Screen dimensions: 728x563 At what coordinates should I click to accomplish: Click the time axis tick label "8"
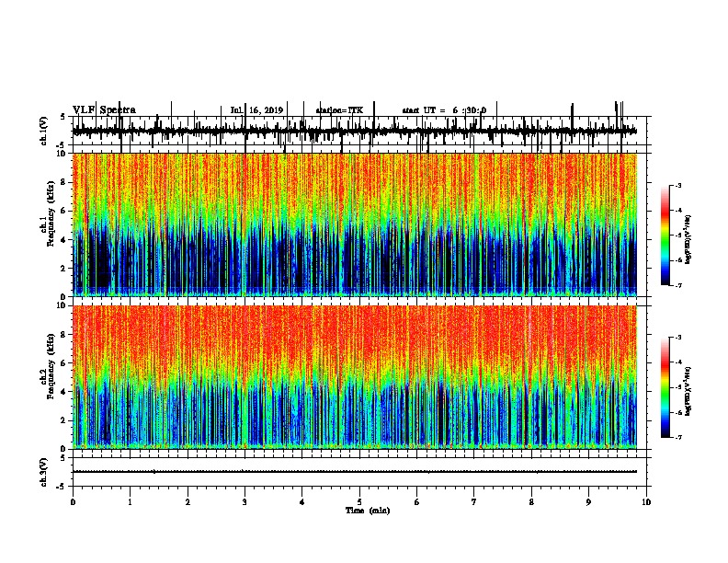click(x=531, y=502)
